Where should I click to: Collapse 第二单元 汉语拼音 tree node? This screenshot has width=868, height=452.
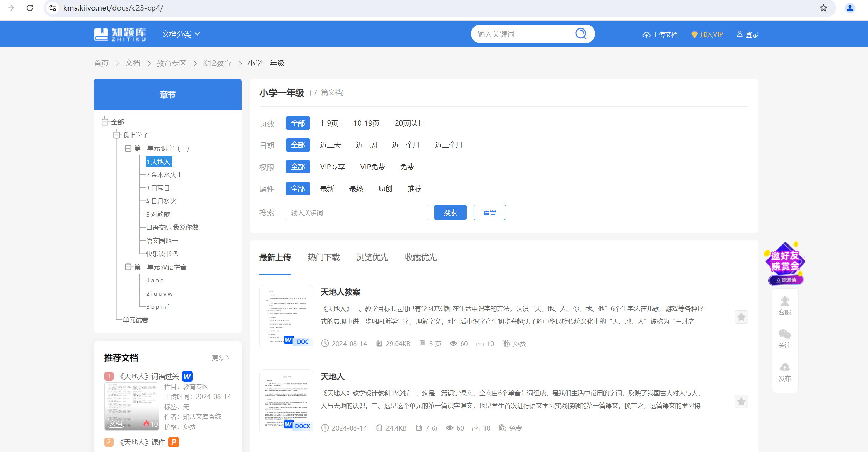(128, 267)
